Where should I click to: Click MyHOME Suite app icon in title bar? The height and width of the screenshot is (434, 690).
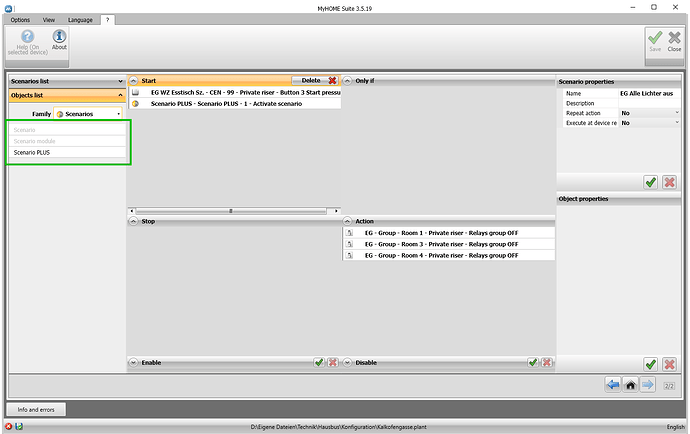(8, 8)
